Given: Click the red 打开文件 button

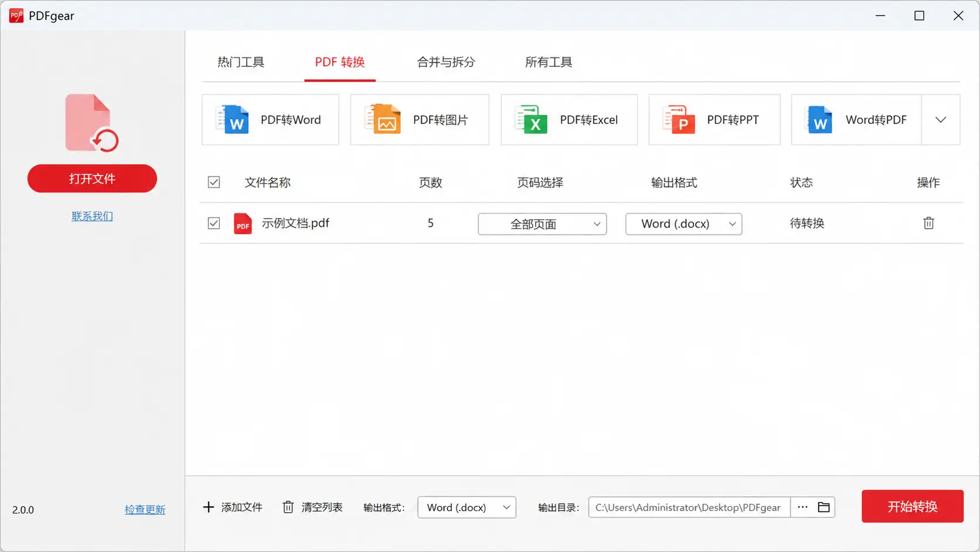Looking at the screenshot, I should click(92, 178).
